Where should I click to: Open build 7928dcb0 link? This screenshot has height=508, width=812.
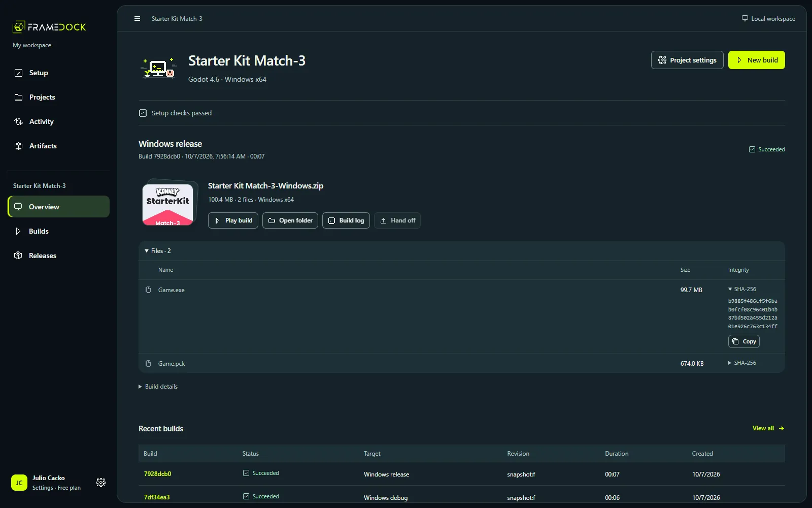click(157, 474)
